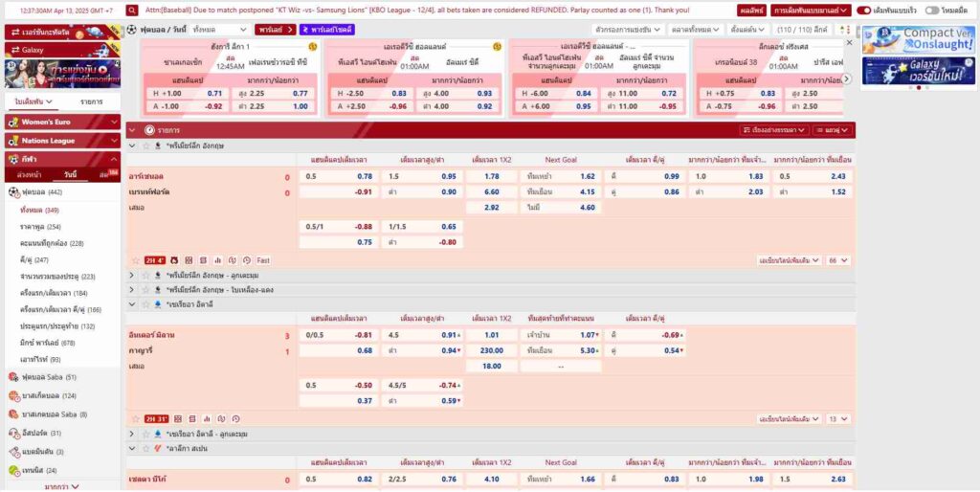Click the star icon next to Serie A Italy
Viewport: 980px width, 492px height.
point(146,303)
